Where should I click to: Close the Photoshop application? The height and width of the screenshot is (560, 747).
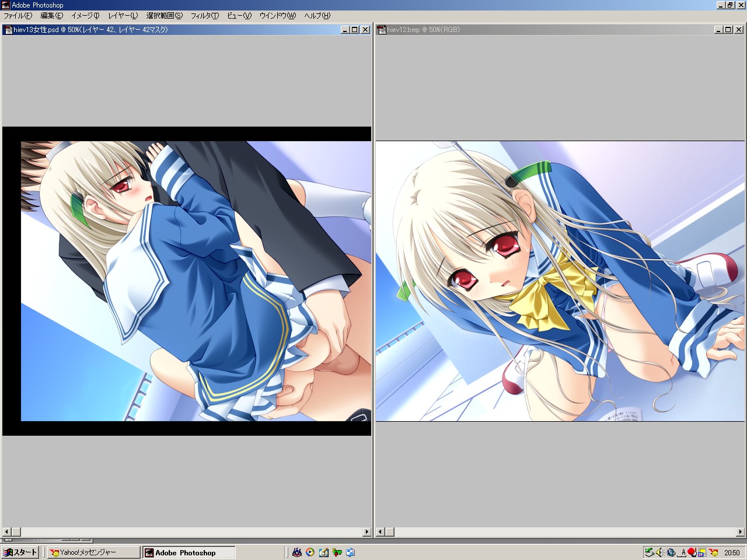click(741, 5)
